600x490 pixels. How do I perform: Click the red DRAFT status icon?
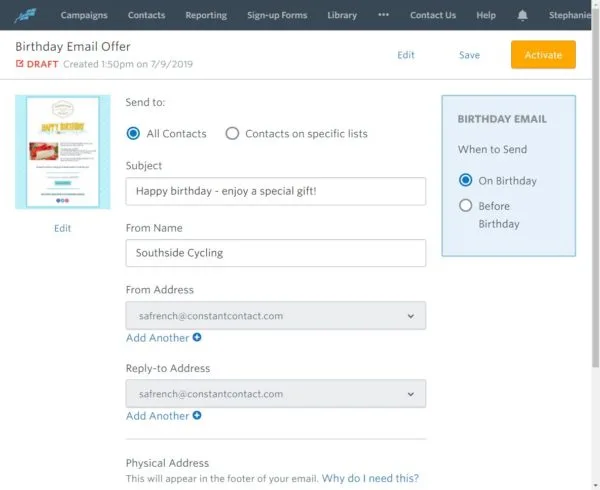coord(19,64)
